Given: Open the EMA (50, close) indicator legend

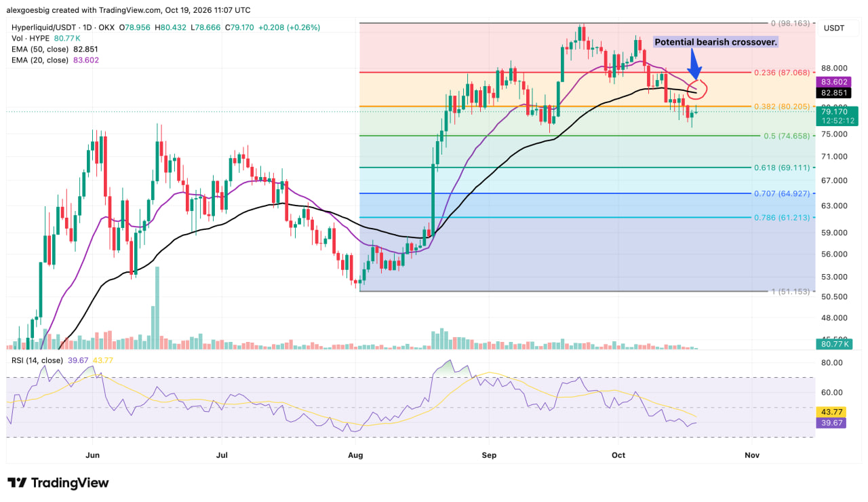Looking at the screenshot, I should (40, 50).
